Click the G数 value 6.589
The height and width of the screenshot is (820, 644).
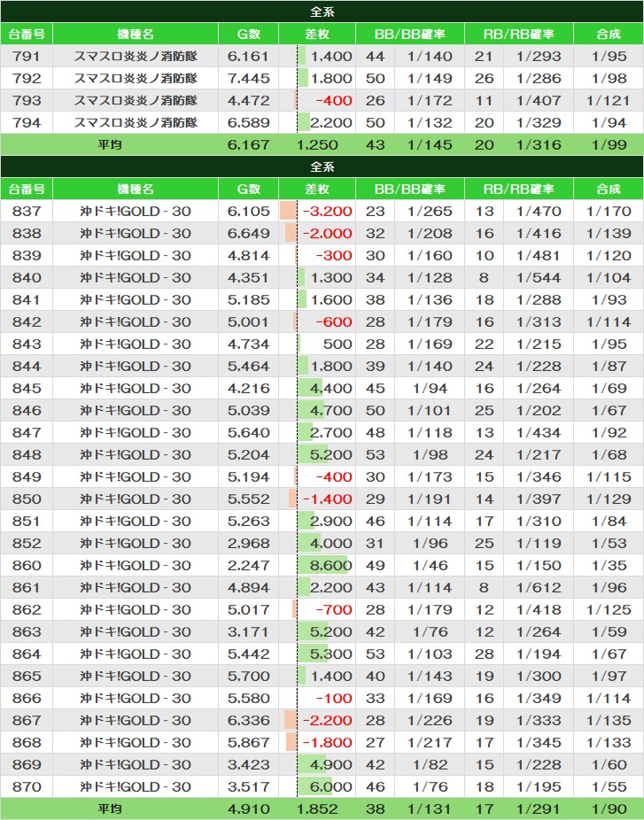pyautogui.click(x=249, y=123)
